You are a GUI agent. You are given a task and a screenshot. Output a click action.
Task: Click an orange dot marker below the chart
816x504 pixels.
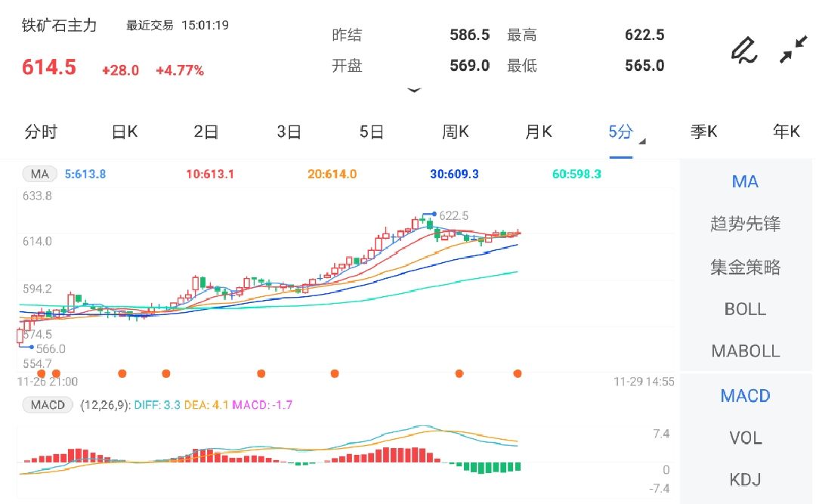pyautogui.click(x=261, y=373)
